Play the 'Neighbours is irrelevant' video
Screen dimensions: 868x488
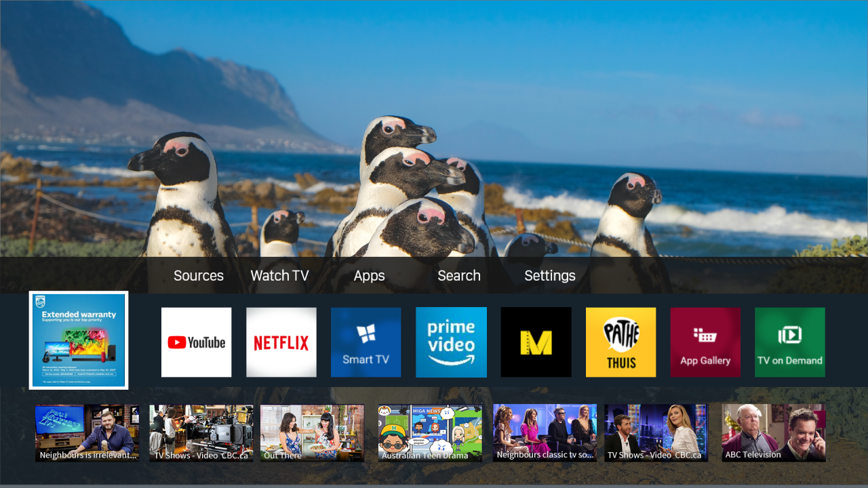[x=87, y=432]
